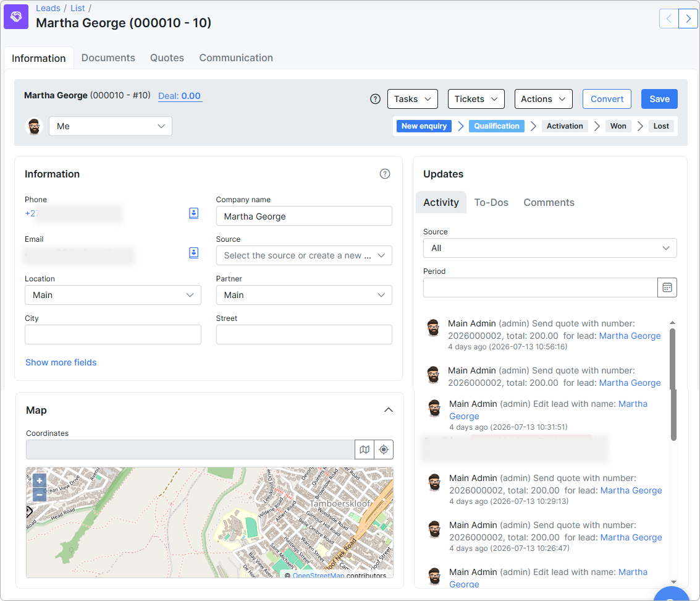The image size is (700, 601).
Task: Click the phone contact card icon
Action: click(194, 213)
